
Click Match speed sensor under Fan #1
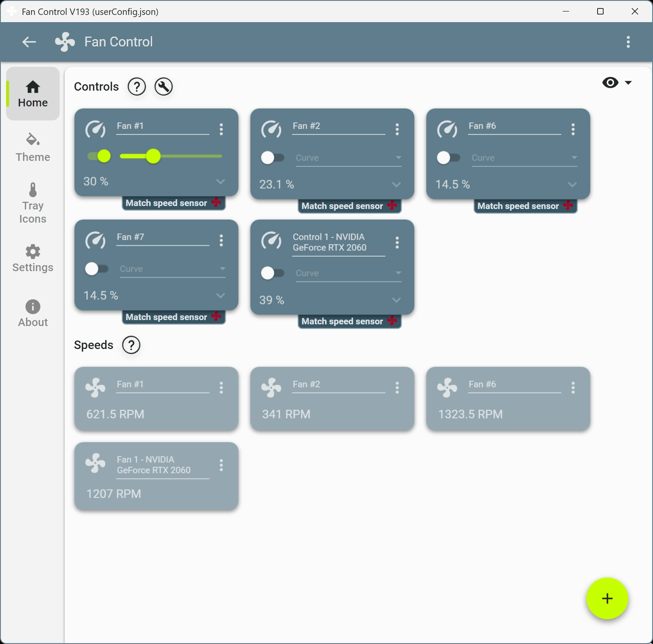174,203
